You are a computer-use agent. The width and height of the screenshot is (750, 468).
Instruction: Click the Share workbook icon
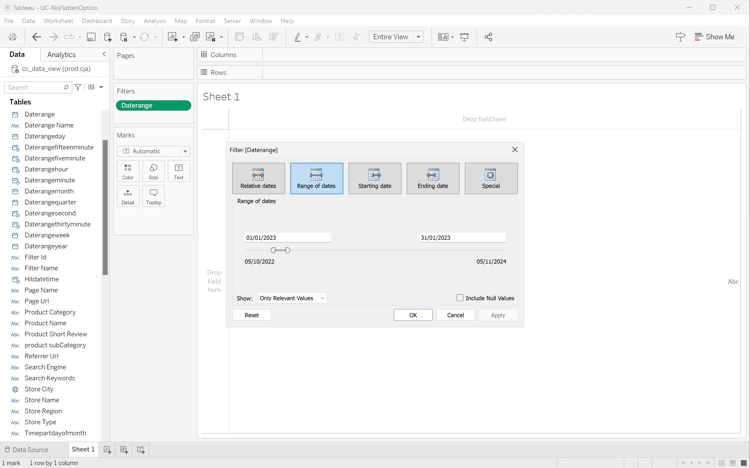tap(488, 37)
